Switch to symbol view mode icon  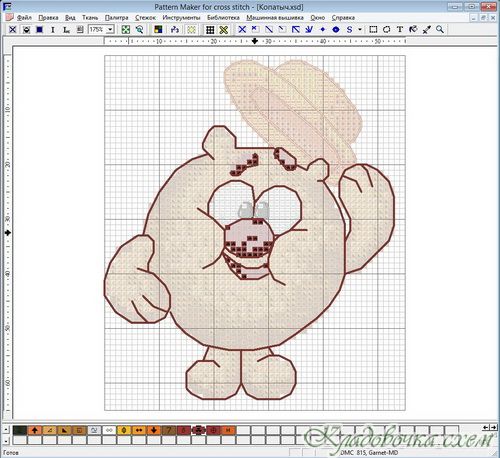click(26, 30)
